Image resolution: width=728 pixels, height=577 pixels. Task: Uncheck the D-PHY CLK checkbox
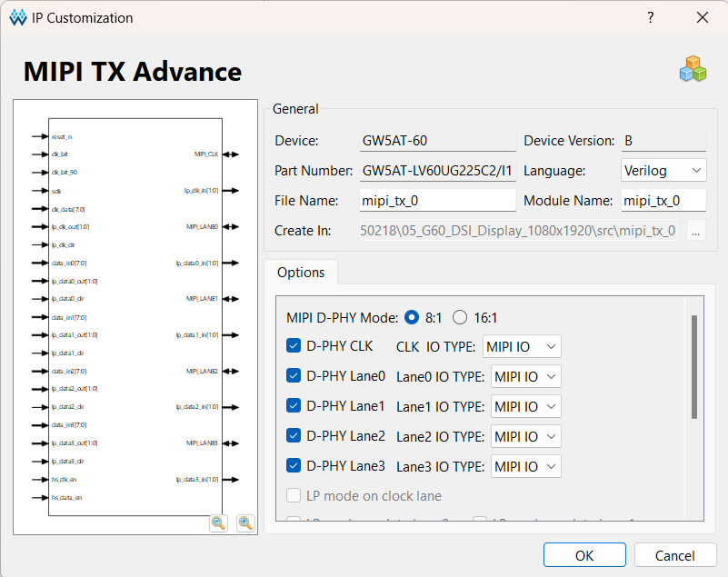tap(294, 346)
